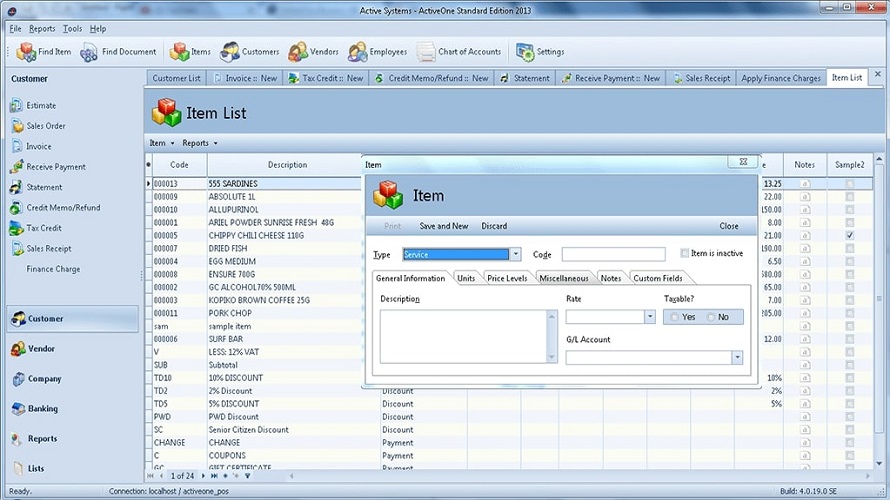Viewport: 890px width, 500px height.
Task: Open Items from the main toolbar
Action: 190,52
